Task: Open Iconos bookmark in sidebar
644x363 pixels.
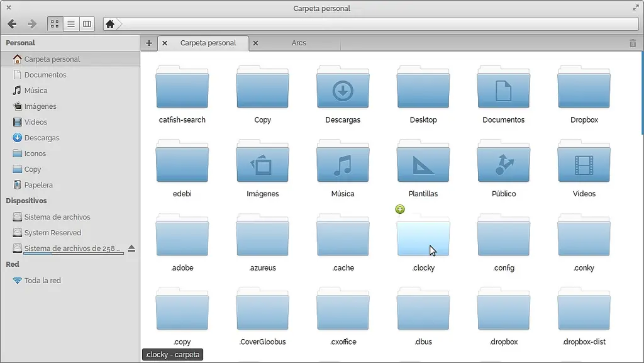Action: [x=70, y=154]
